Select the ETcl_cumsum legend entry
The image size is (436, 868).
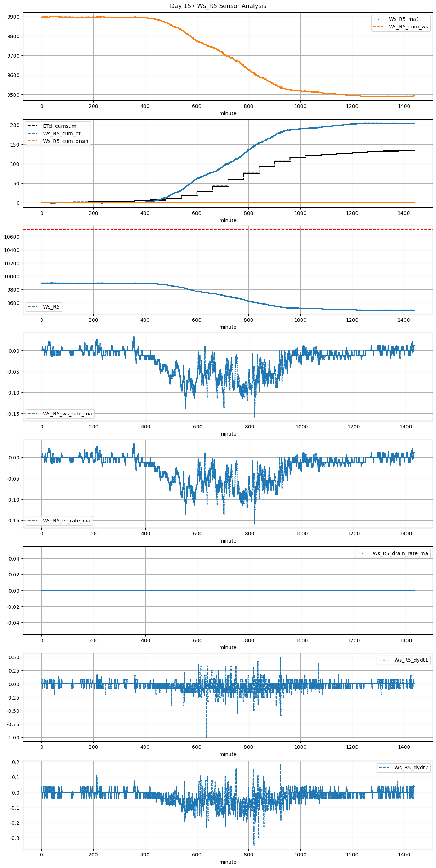point(59,126)
